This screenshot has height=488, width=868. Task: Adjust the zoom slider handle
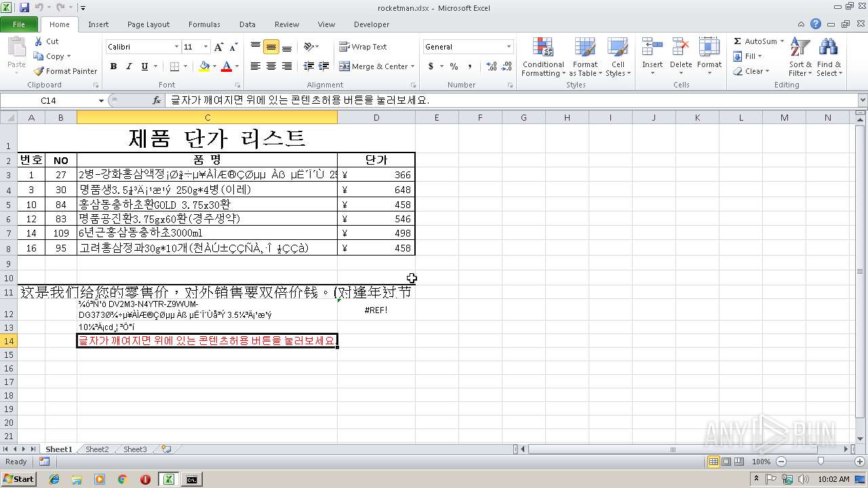click(x=821, y=462)
